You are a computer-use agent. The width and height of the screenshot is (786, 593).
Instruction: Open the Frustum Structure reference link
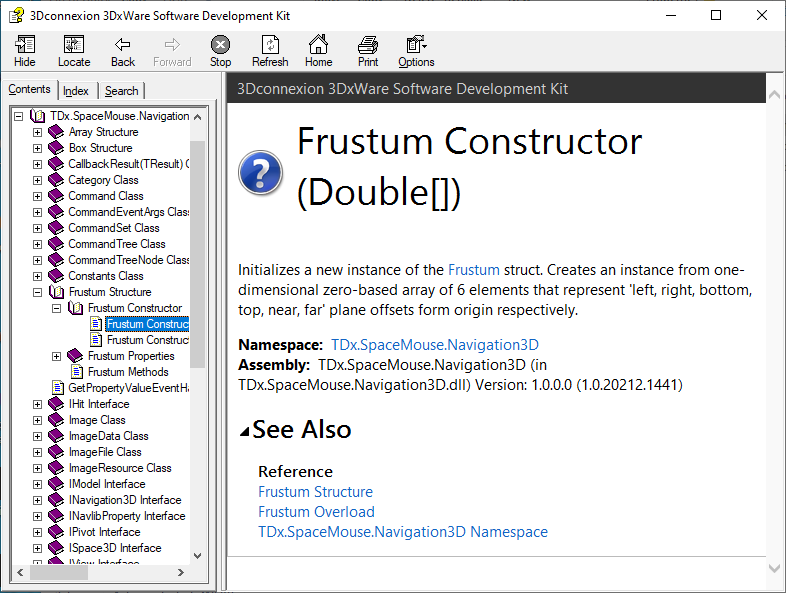pyautogui.click(x=315, y=492)
